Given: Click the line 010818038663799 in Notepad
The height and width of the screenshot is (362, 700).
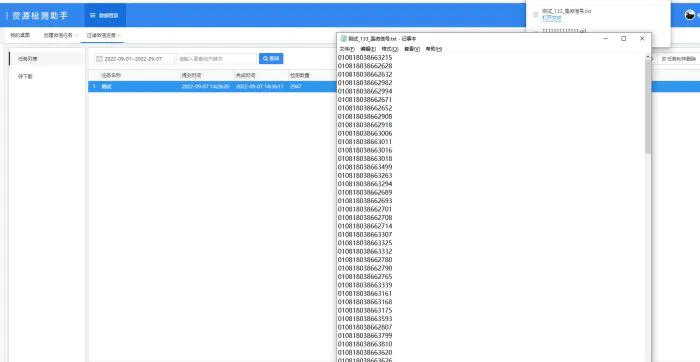Looking at the screenshot, I should pyautogui.click(x=365, y=336).
